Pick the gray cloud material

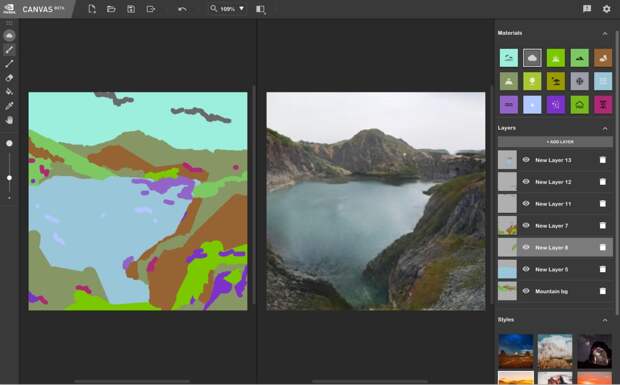532,58
